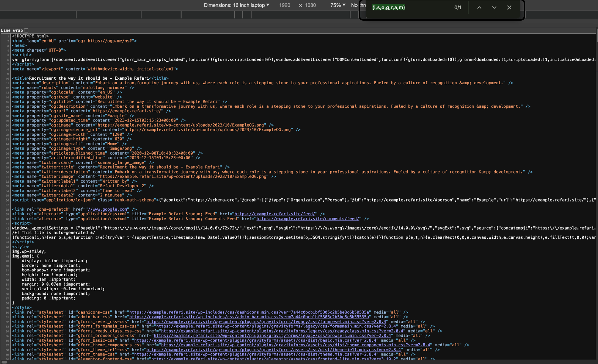The height and width of the screenshot is (364, 598).
Task: Click the article:published_time meta line
Action: tap(107, 153)
